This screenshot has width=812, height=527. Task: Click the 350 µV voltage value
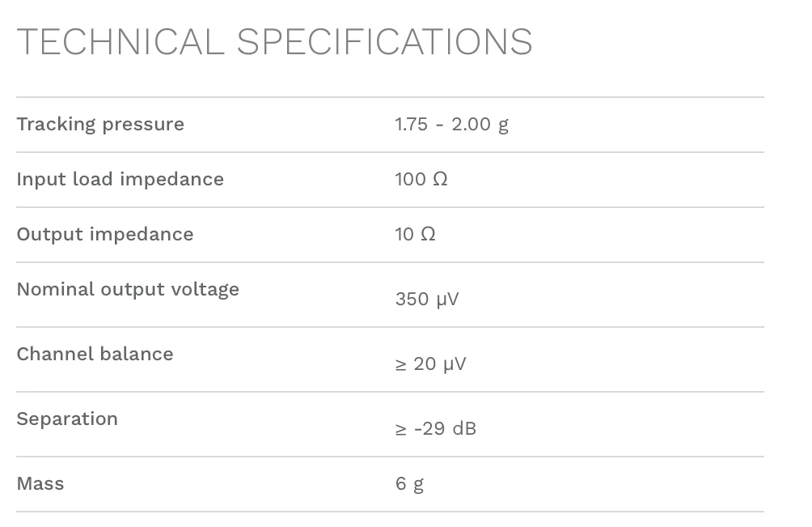pyautogui.click(x=427, y=300)
